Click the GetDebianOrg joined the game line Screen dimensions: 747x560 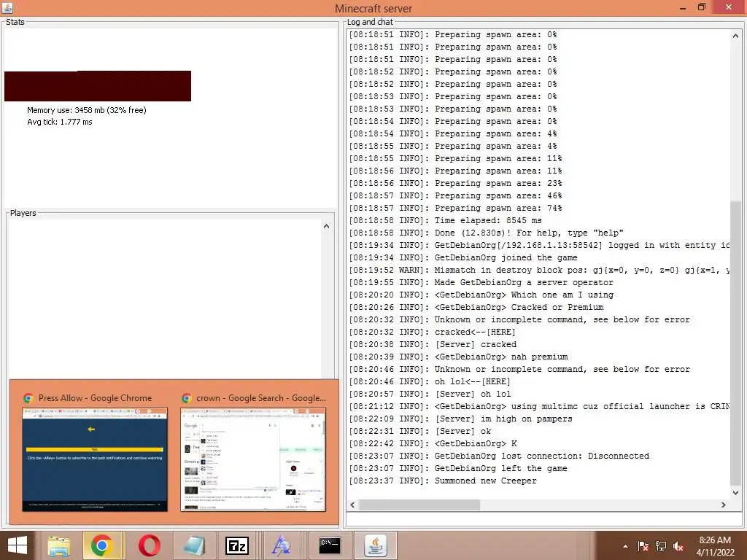pos(463,257)
